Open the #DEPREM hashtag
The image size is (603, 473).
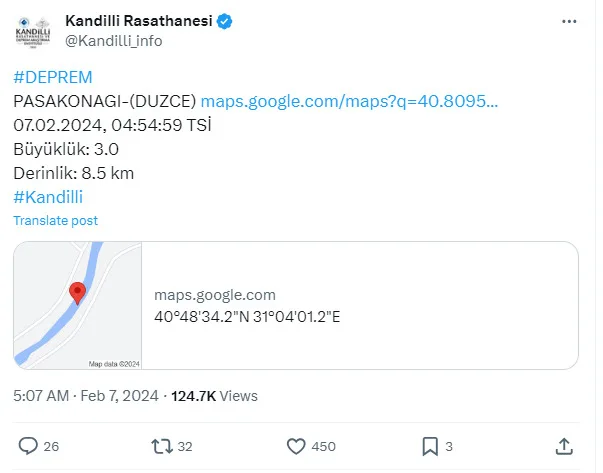click(x=53, y=77)
